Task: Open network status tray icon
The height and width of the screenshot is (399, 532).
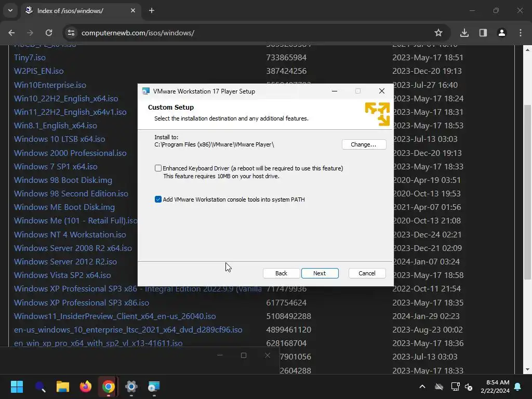Action: (x=455, y=387)
